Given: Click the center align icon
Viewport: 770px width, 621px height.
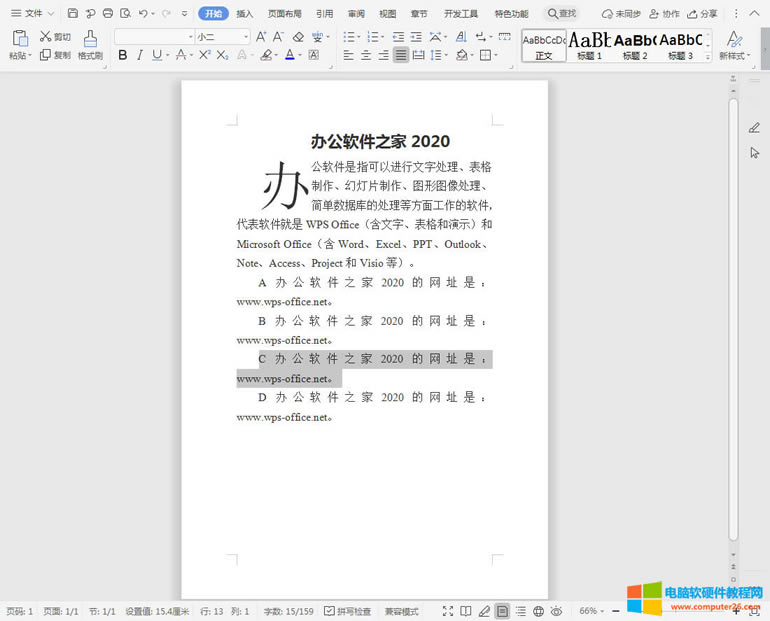Looking at the screenshot, I should [x=365, y=55].
